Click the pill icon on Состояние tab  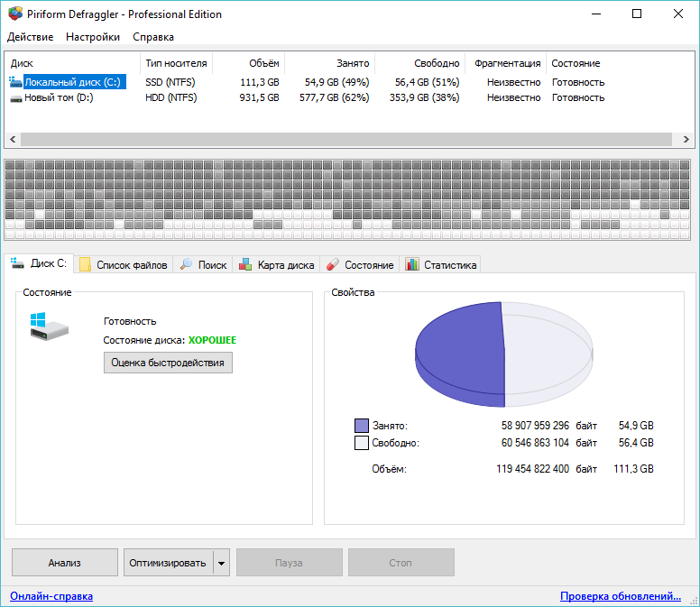coord(332,265)
